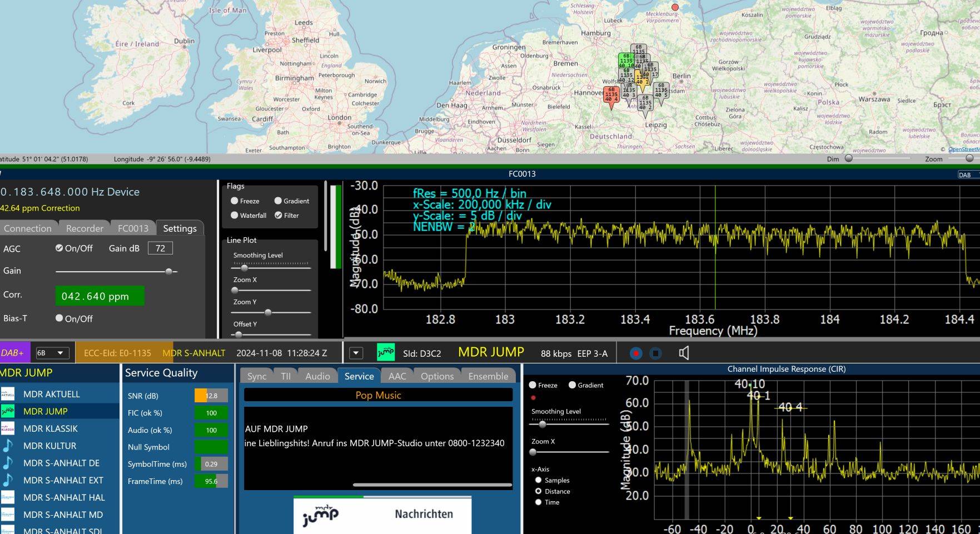980x534 pixels.
Task: Enable the Waterfall flag option
Action: (235, 216)
